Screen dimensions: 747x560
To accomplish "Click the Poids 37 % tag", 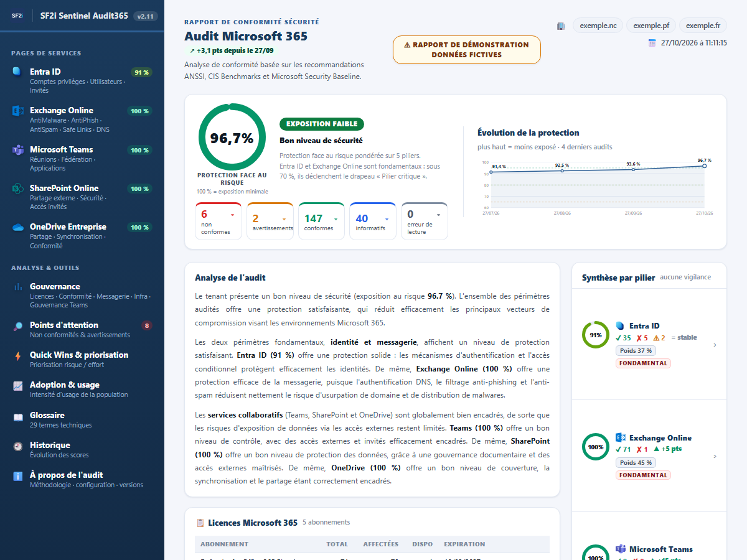I will [636, 351].
